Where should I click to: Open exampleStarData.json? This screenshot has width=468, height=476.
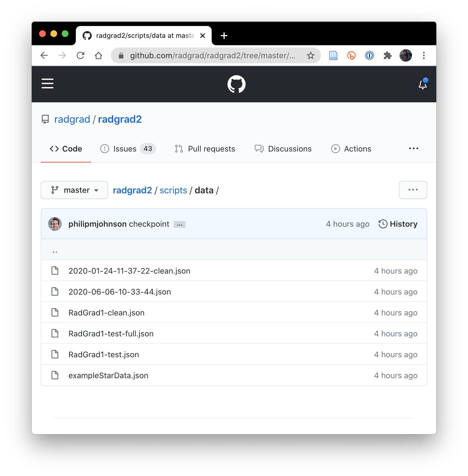tap(108, 375)
